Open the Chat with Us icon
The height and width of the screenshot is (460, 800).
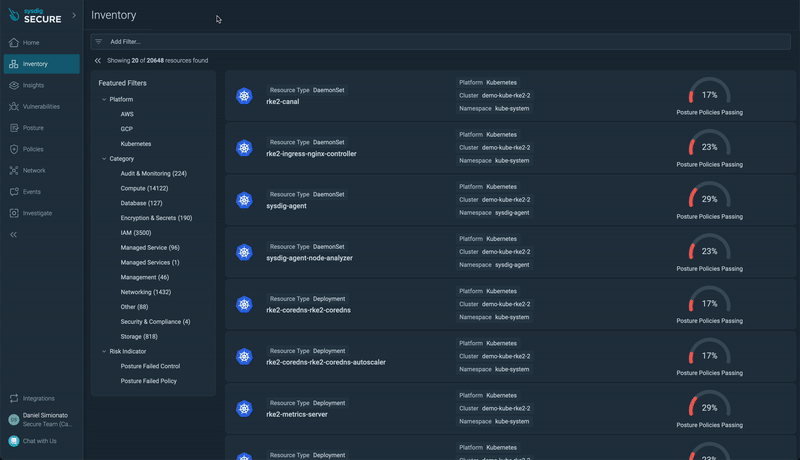[x=14, y=441]
